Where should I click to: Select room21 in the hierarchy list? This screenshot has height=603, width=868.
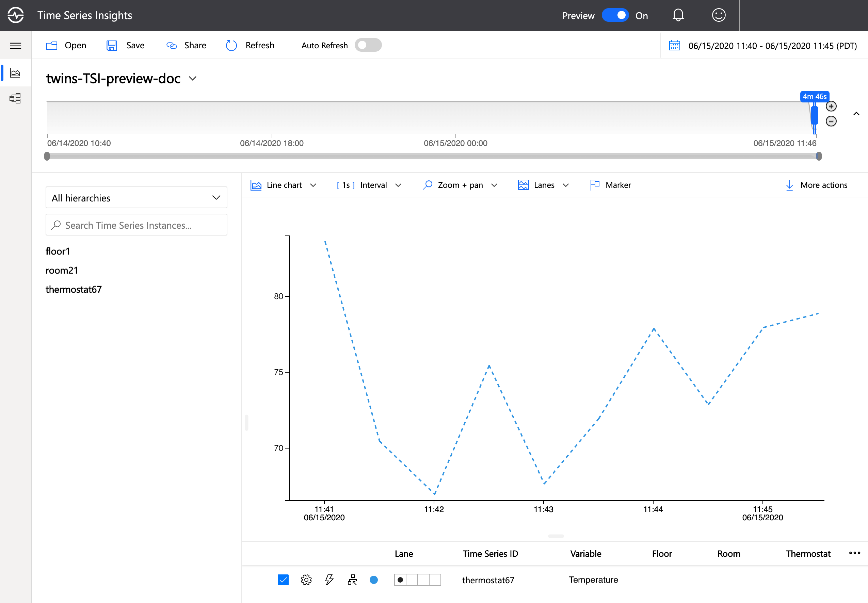tap(62, 270)
